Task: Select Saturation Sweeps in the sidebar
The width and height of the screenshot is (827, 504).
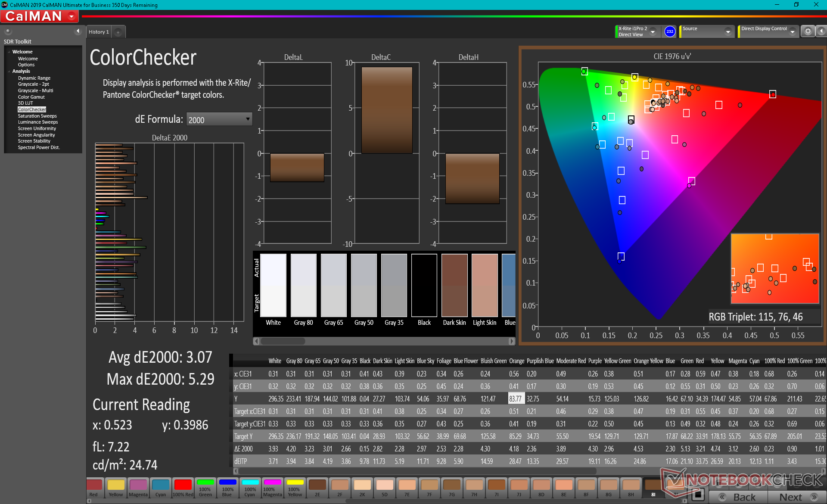Action: pos(37,116)
